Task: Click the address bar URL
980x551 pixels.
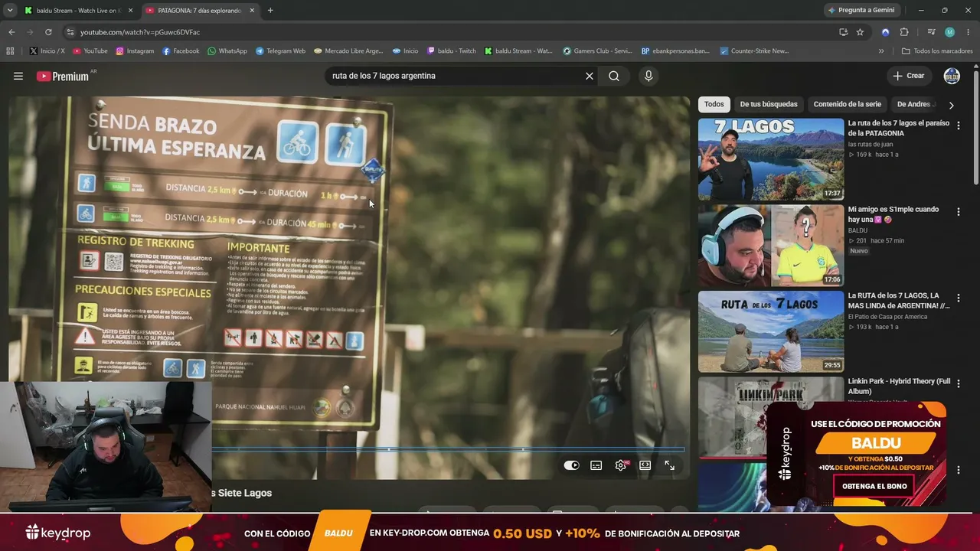Action: click(x=140, y=32)
